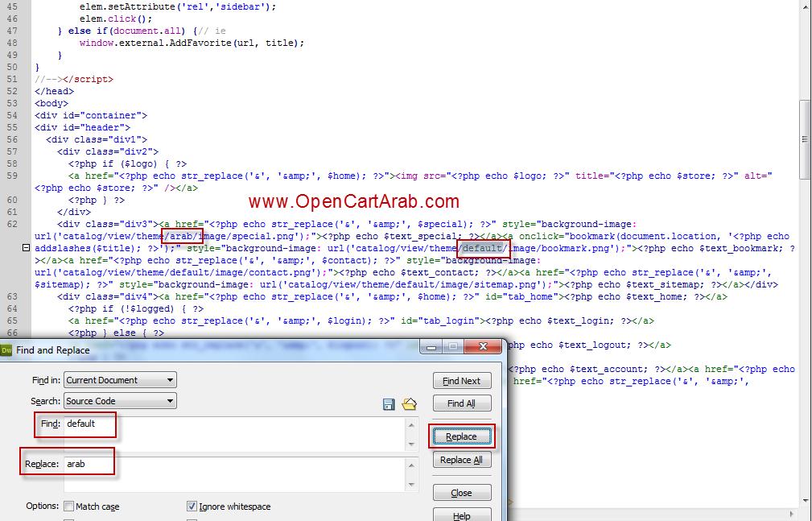Click the "Options:" label
This screenshot has height=521, width=812.
click(x=43, y=506)
